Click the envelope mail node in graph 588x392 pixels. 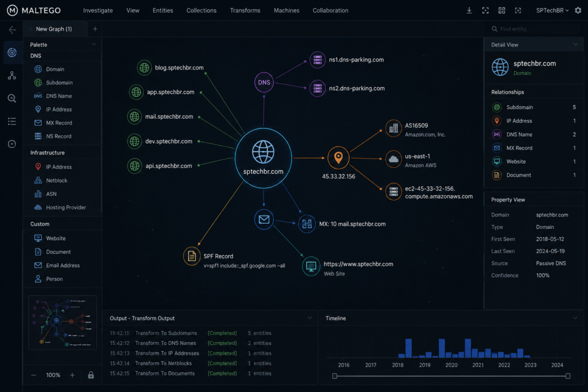tap(264, 219)
